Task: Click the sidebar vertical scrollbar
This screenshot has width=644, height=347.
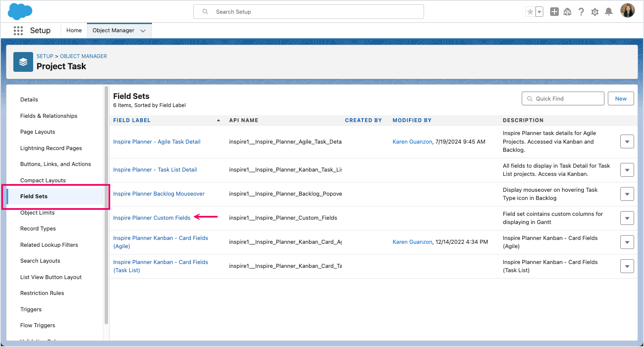Action: coord(106,205)
